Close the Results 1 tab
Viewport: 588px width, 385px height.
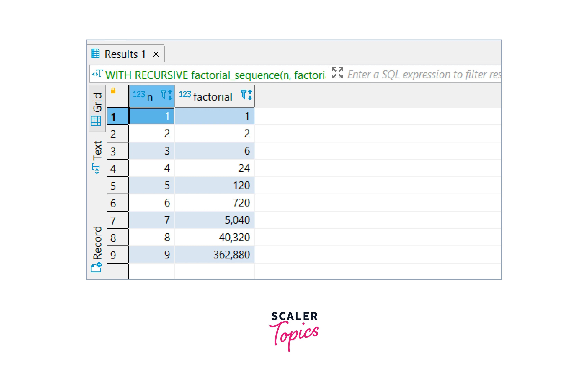coord(156,54)
